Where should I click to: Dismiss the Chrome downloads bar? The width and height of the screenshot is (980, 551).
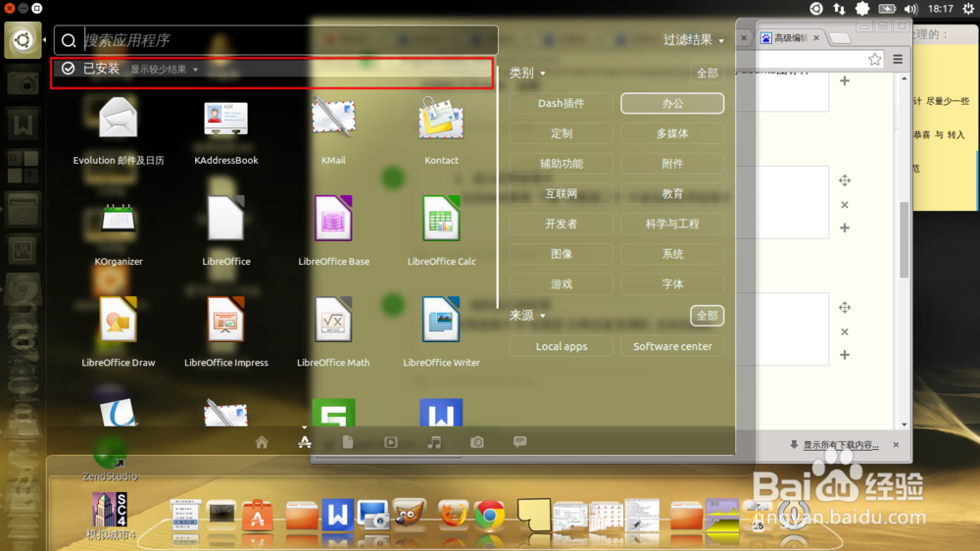tap(896, 445)
